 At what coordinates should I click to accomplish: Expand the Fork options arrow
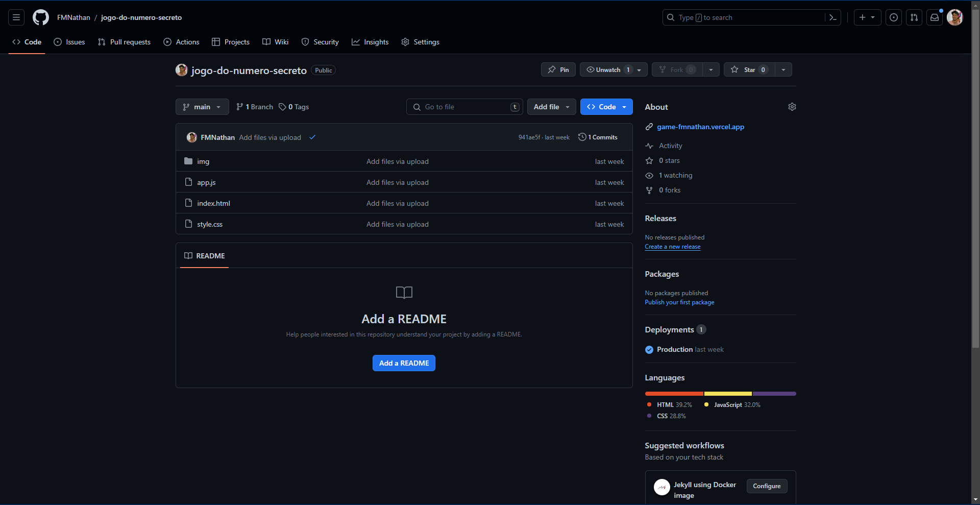[x=711, y=69]
